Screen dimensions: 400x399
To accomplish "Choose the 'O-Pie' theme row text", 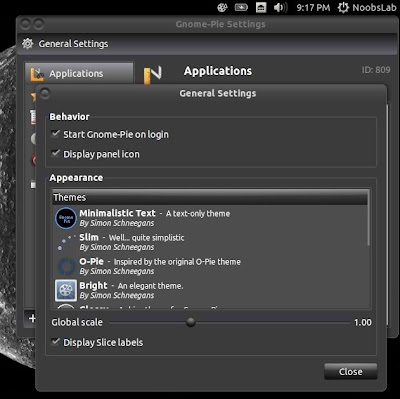I will click(160, 266).
